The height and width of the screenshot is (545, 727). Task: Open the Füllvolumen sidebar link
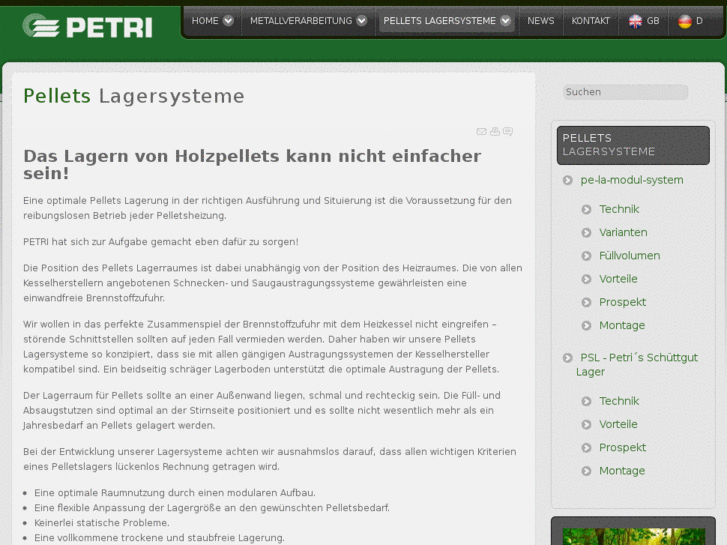click(x=629, y=256)
